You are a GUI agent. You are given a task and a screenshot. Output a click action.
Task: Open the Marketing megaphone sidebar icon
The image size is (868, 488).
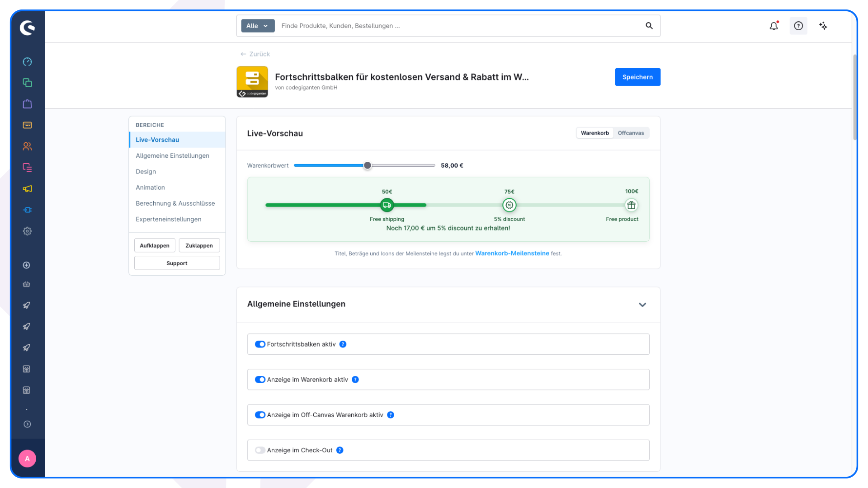(x=27, y=189)
